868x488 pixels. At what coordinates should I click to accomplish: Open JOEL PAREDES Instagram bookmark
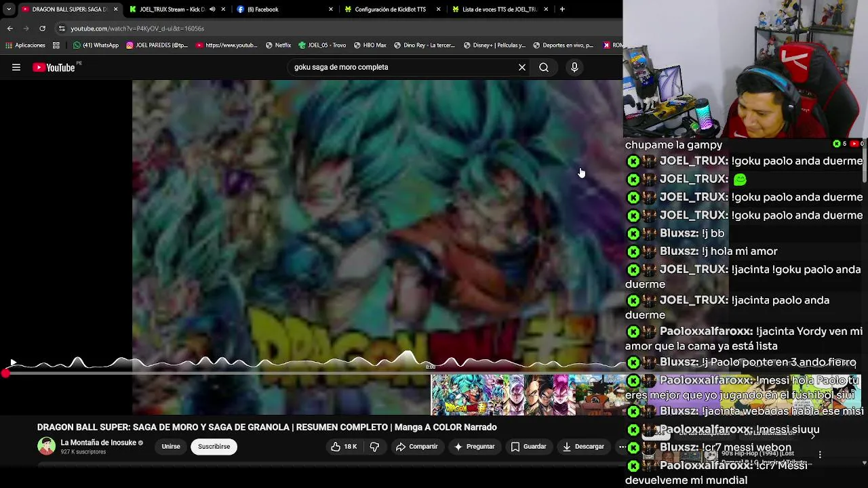coord(157,45)
